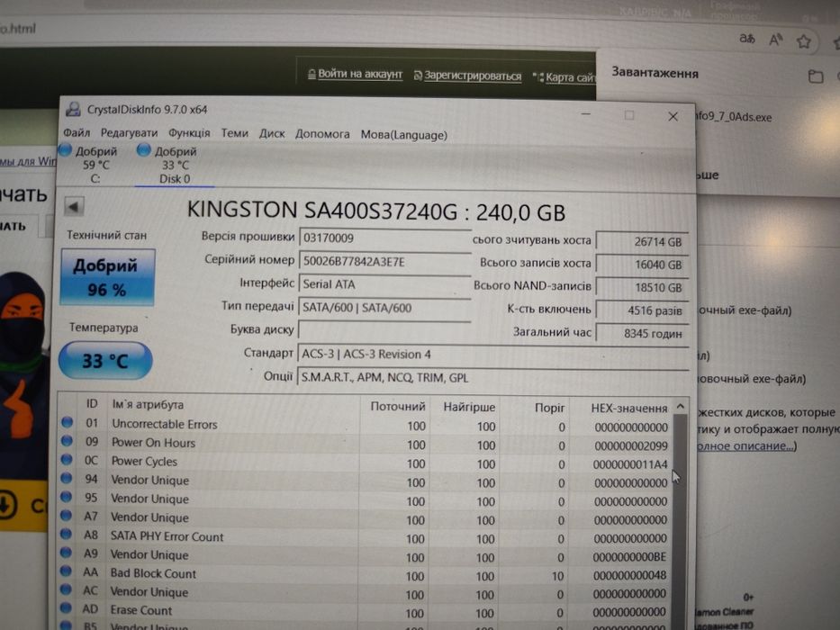Click the HEX value 000000000048

pos(629,575)
